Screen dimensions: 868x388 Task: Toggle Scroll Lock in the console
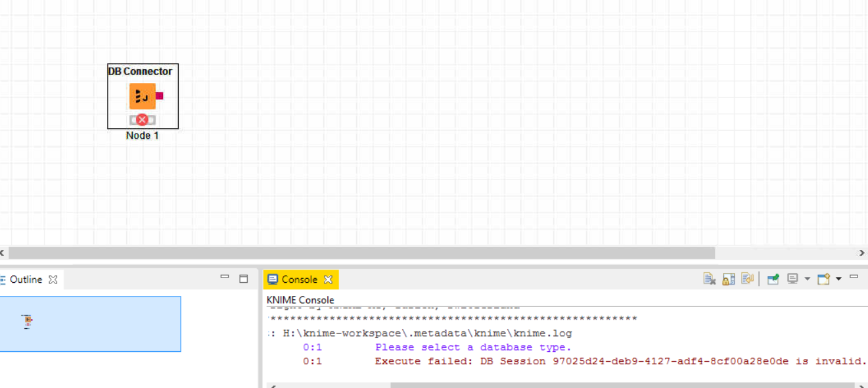tap(728, 279)
